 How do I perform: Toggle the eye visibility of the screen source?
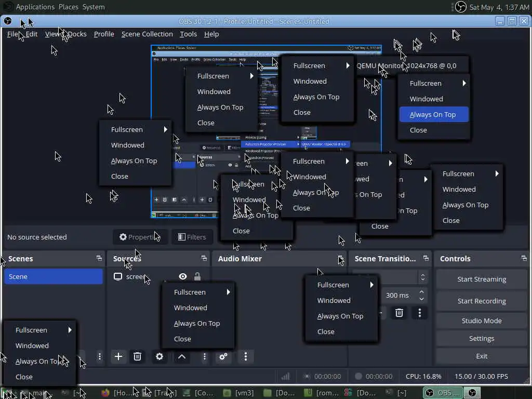pyautogui.click(x=182, y=276)
